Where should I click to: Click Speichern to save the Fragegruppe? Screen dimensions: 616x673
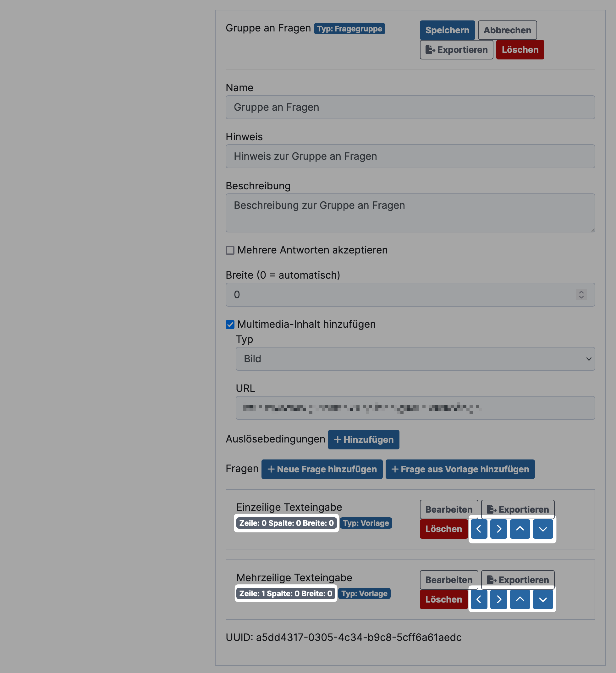tap(447, 30)
